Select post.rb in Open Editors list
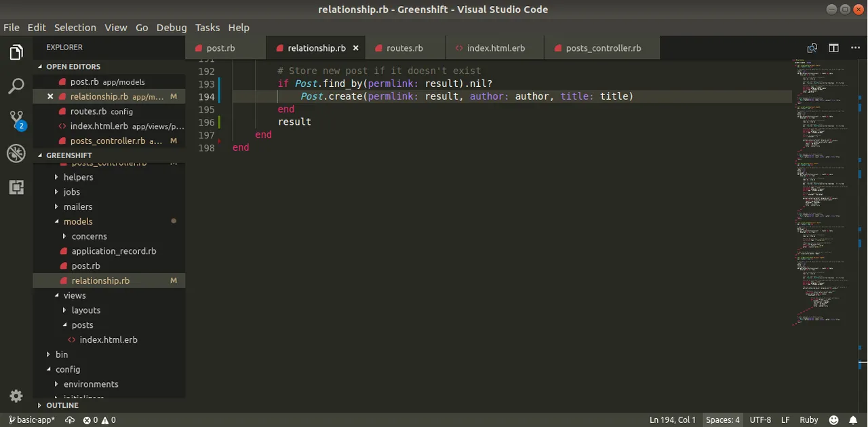 point(109,81)
